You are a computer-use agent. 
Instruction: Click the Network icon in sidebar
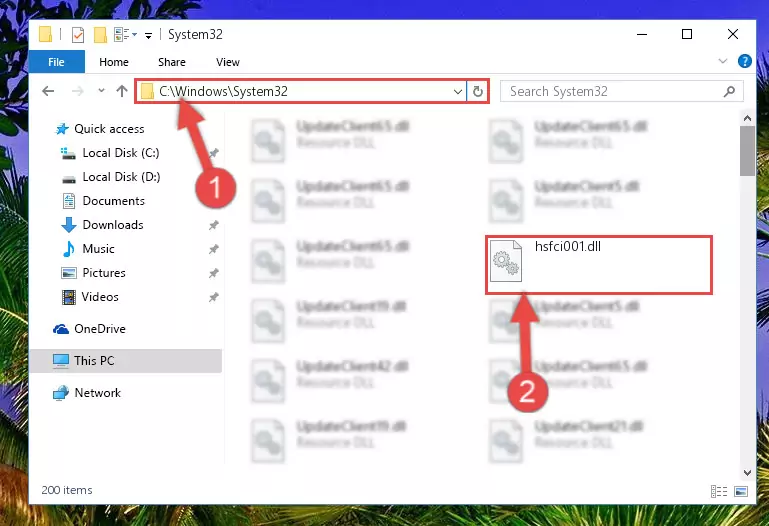(61, 393)
